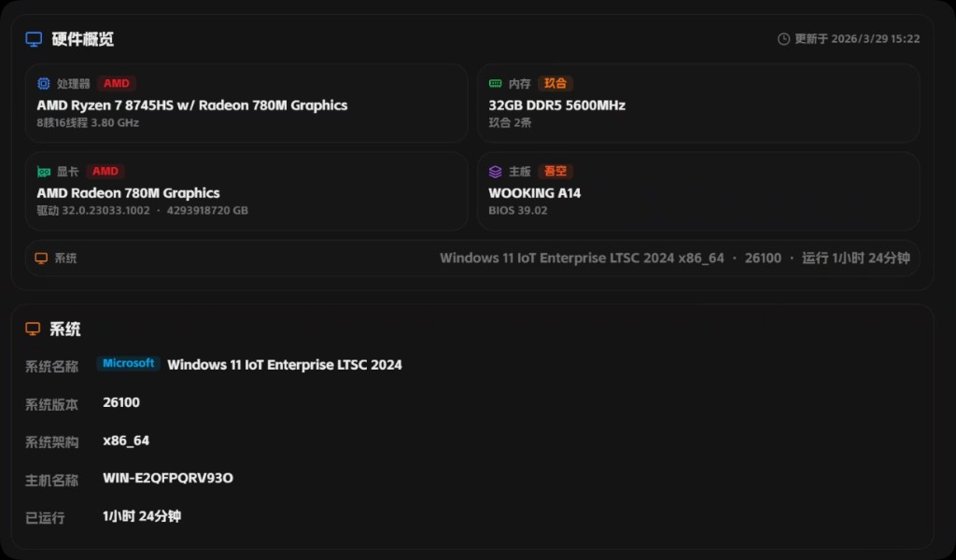Screen dimensions: 956x560
Task: Click the 已运行 label
Action: click(45, 518)
